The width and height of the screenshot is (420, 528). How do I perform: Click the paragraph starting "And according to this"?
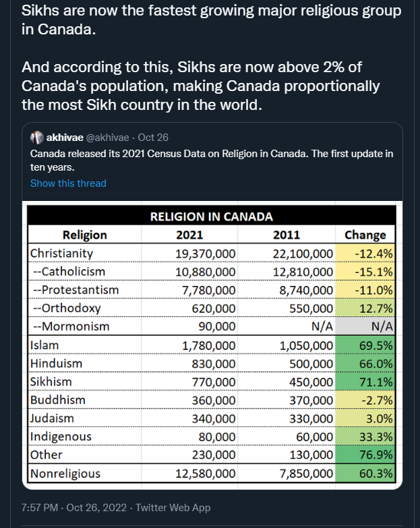201,87
